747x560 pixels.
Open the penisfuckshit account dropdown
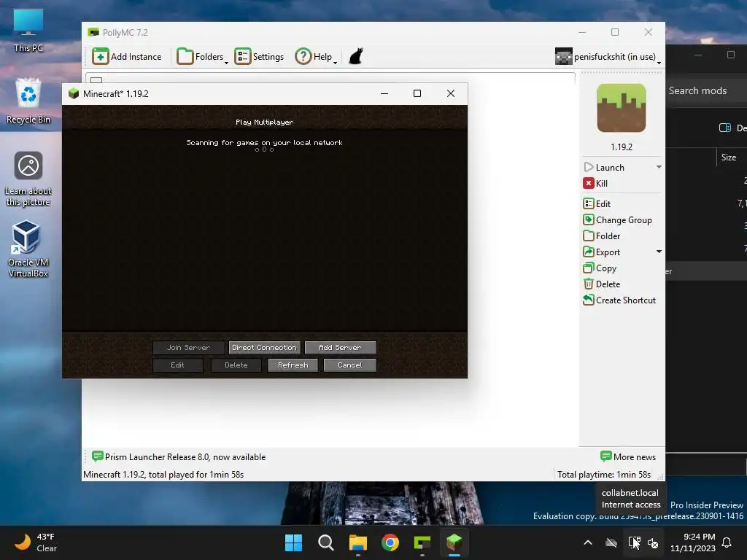[608, 57]
